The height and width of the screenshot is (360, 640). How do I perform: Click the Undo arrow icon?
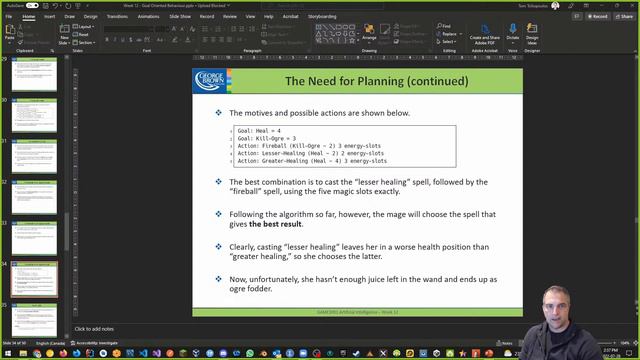[x=56, y=6]
